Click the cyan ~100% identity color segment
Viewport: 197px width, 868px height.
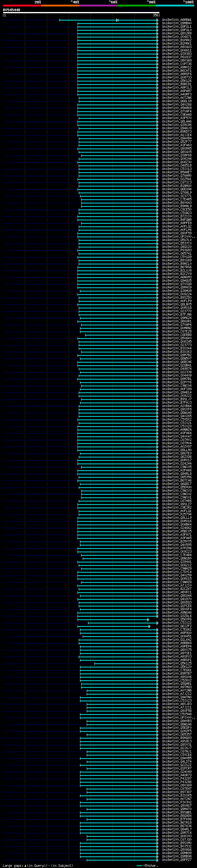point(175,6)
